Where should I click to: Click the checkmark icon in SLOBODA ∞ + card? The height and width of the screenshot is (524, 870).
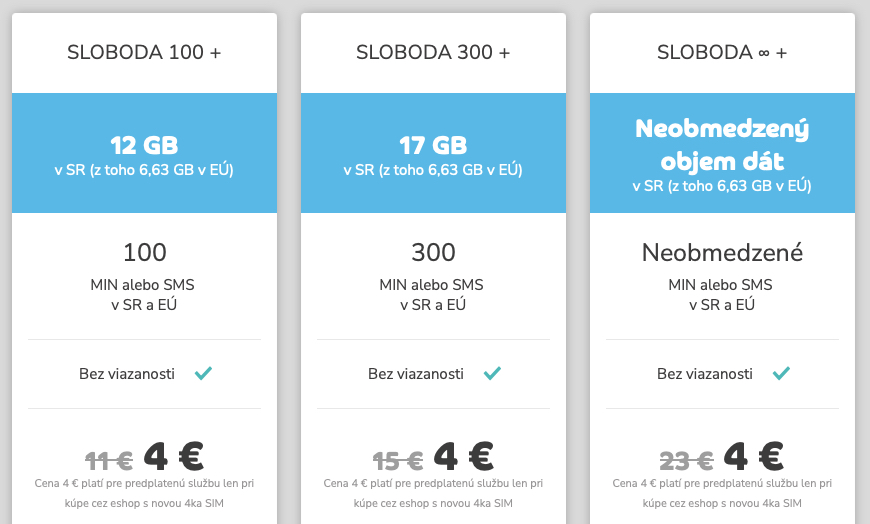coord(781,373)
